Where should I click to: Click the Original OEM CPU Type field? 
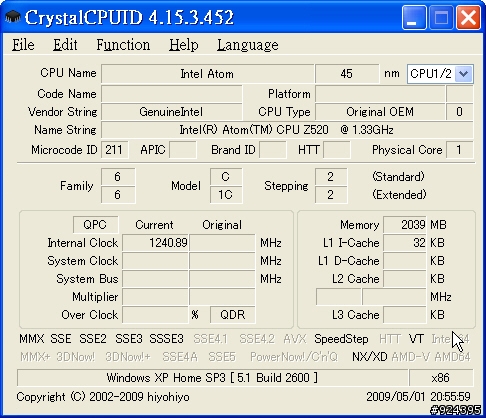click(x=380, y=112)
